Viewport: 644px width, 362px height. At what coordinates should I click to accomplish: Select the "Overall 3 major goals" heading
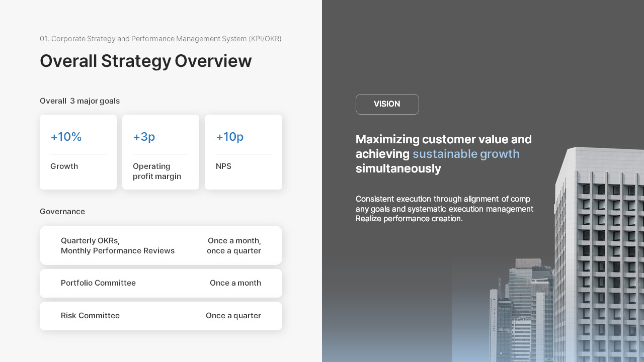pyautogui.click(x=79, y=101)
